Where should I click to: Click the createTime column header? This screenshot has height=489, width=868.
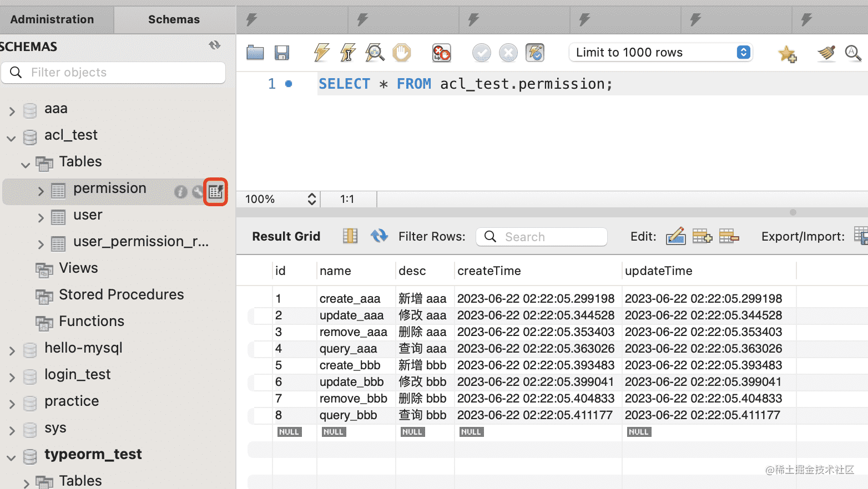coord(489,271)
